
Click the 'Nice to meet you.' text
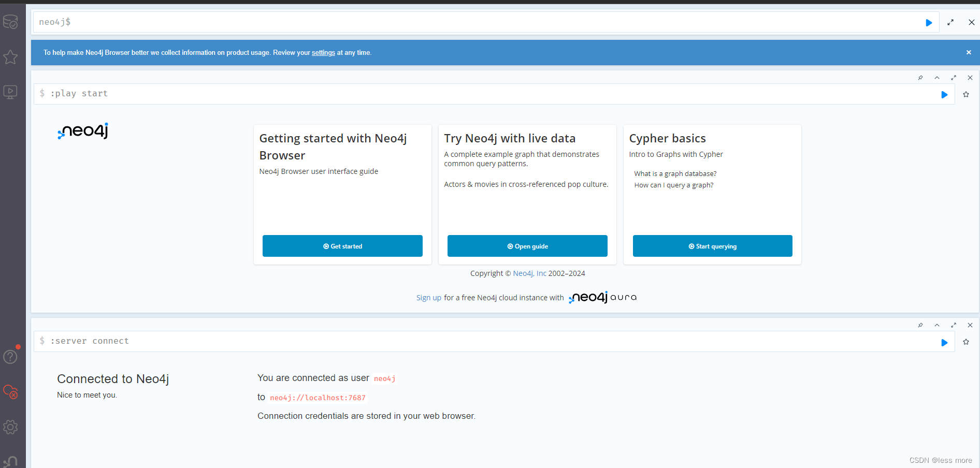pos(87,395)
